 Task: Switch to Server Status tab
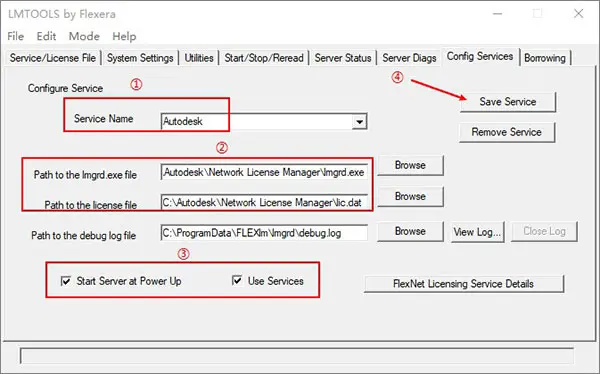point(343,58)
